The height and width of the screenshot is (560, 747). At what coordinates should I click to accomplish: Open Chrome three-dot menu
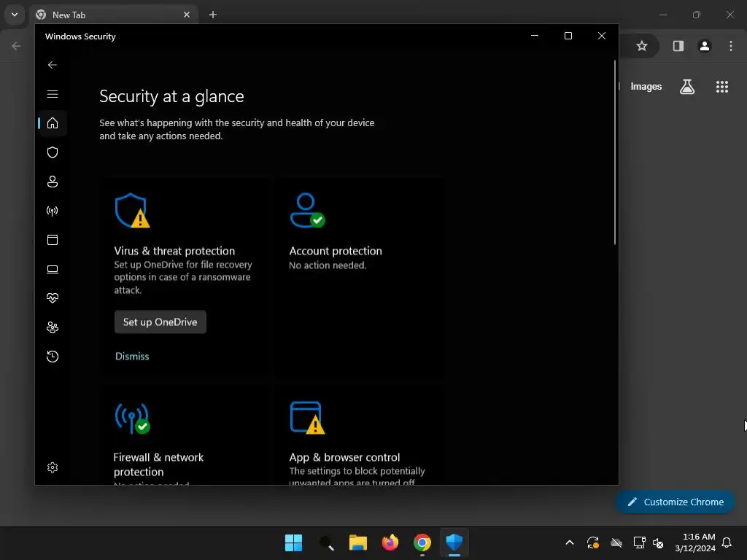731,46
